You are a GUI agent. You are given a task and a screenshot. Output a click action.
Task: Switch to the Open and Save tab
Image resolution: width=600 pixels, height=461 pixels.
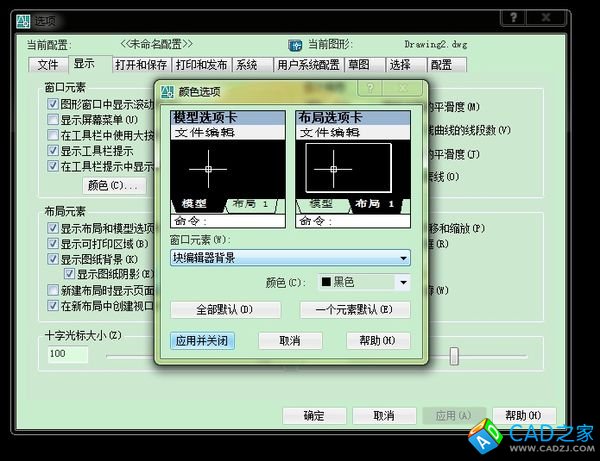(138, 65)
